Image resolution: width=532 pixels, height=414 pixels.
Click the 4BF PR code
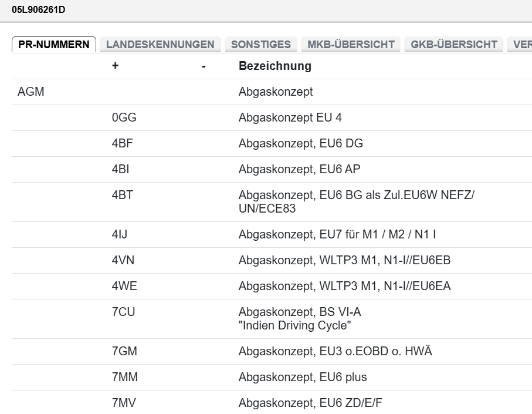(x=123, y=144)
